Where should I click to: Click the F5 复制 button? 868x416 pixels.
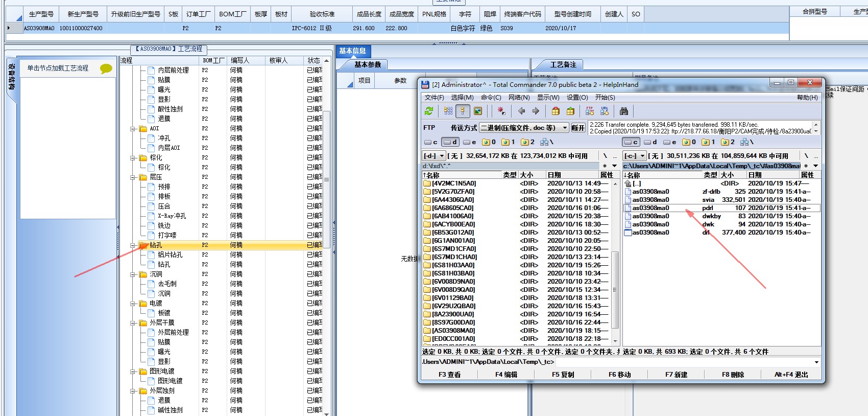563,375
